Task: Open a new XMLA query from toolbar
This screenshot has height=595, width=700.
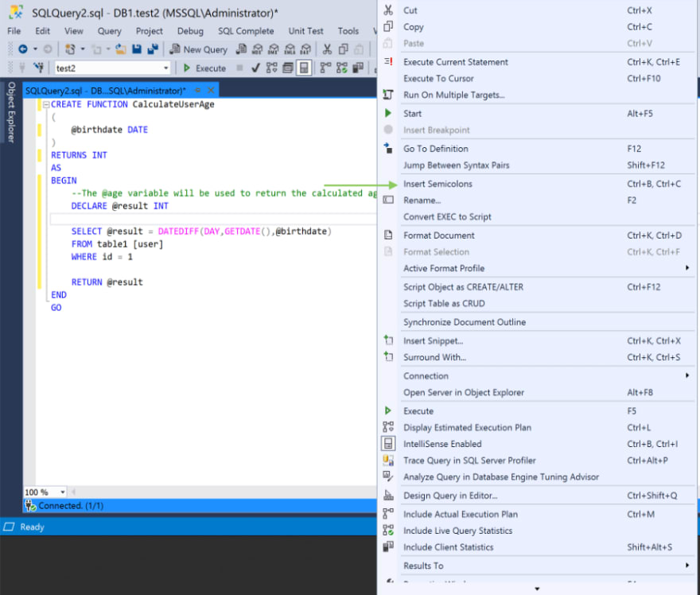Action: [x=290, y=49]
